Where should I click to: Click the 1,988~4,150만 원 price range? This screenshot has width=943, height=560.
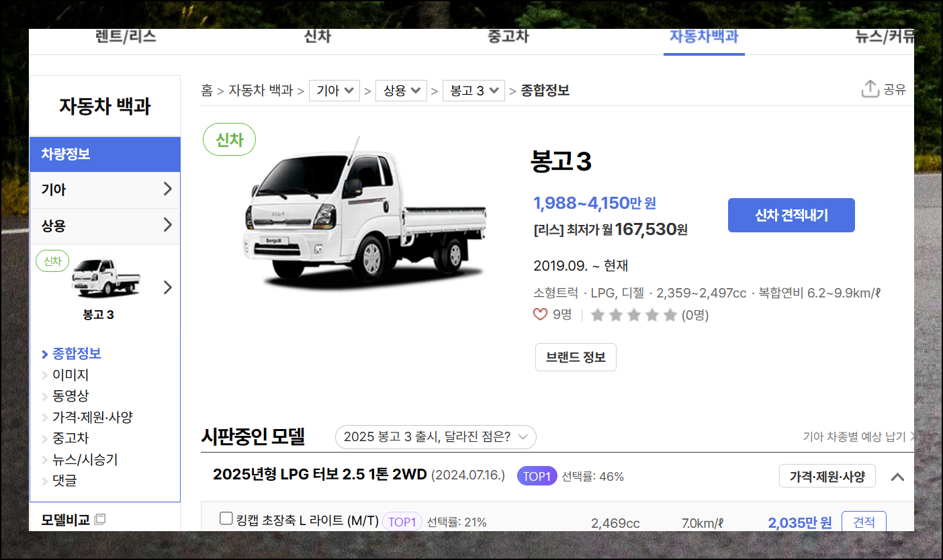pyautogui.click(x=594, y=203)
